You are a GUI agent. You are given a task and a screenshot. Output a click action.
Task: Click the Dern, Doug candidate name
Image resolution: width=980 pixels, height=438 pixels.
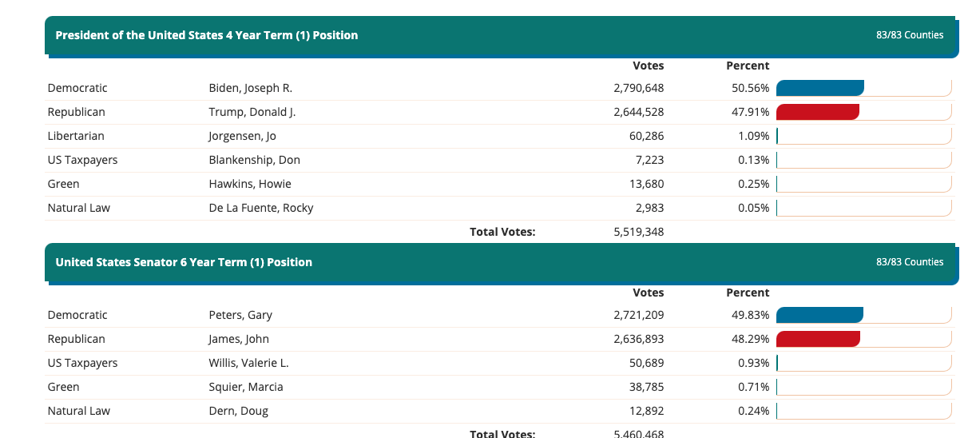[x=239, y=411]
